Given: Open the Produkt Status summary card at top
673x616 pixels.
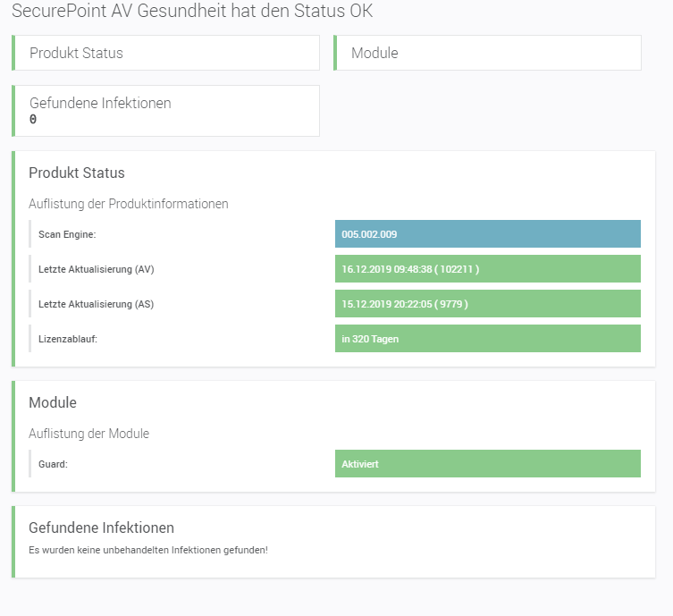Looking at the screenshot, I should point(165,53).
